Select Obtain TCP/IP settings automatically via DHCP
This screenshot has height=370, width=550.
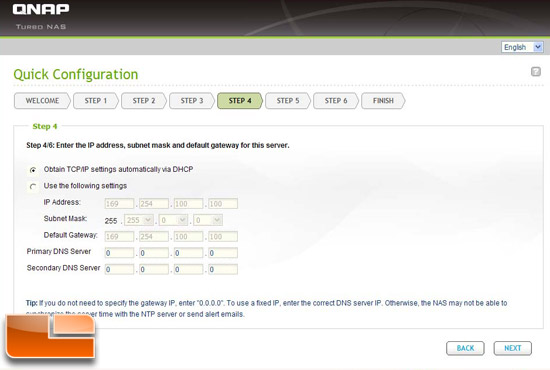(33, 170)
